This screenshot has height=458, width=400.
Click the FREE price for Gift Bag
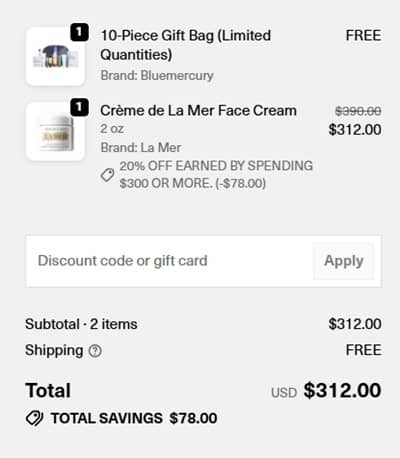pos(363,35)
